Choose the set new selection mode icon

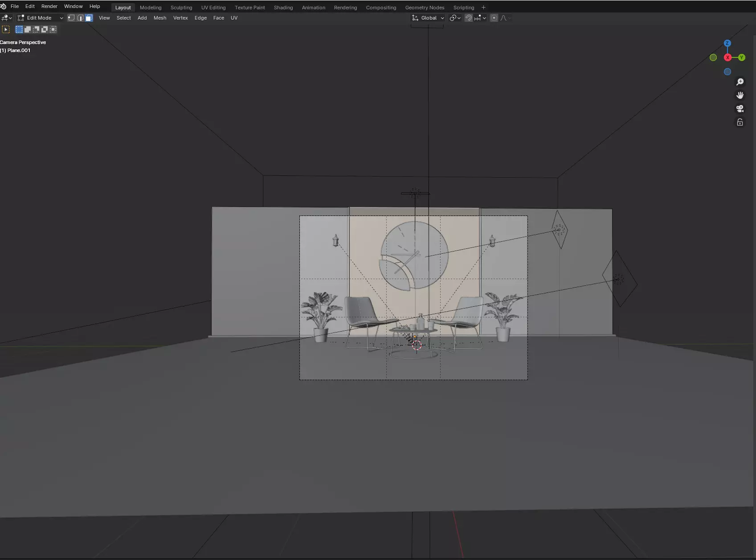click(19, 29)
